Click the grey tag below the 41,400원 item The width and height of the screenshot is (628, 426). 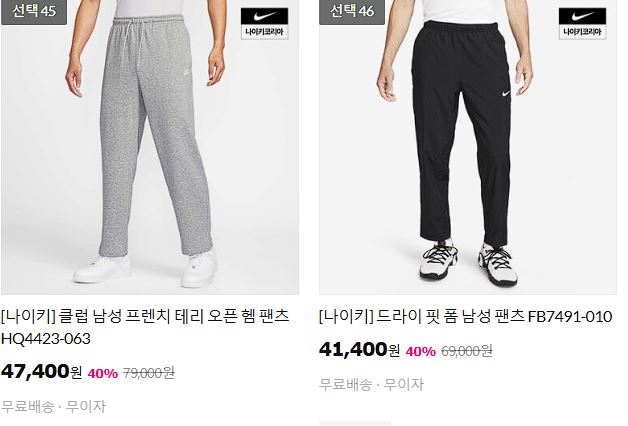click(354, 423)
